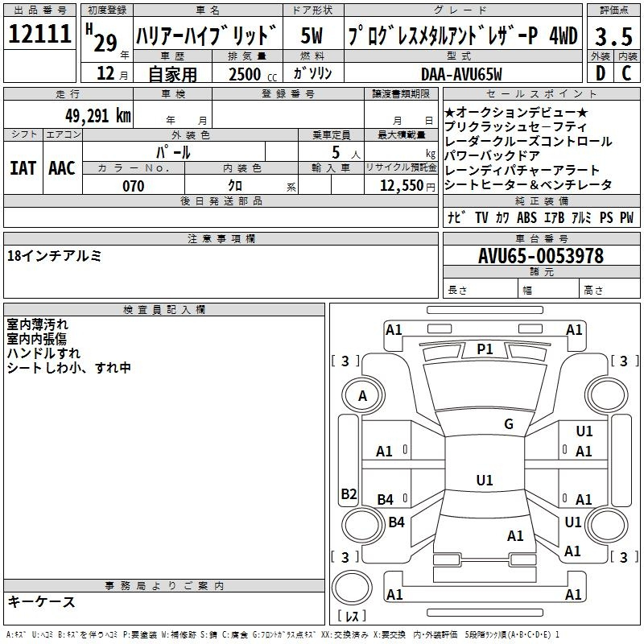
Task: Click the 検査員記入欄 header
Action: [164, 310]
